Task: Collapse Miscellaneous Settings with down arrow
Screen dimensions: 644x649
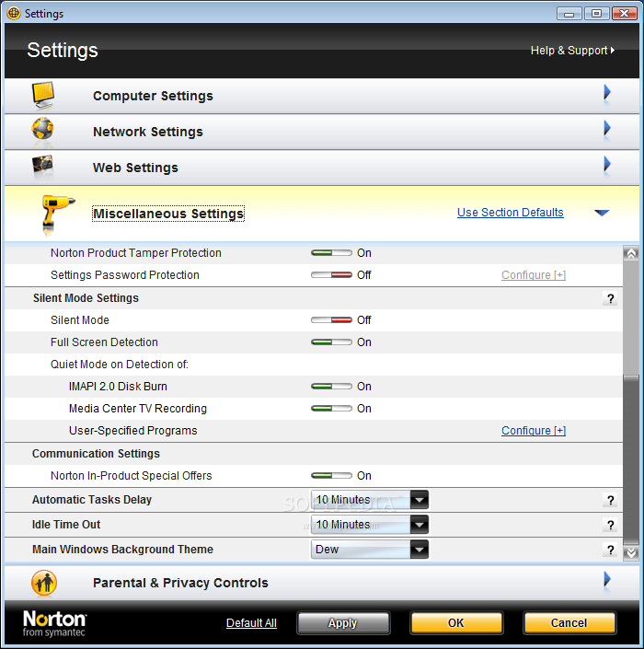Action: [602, 213]
